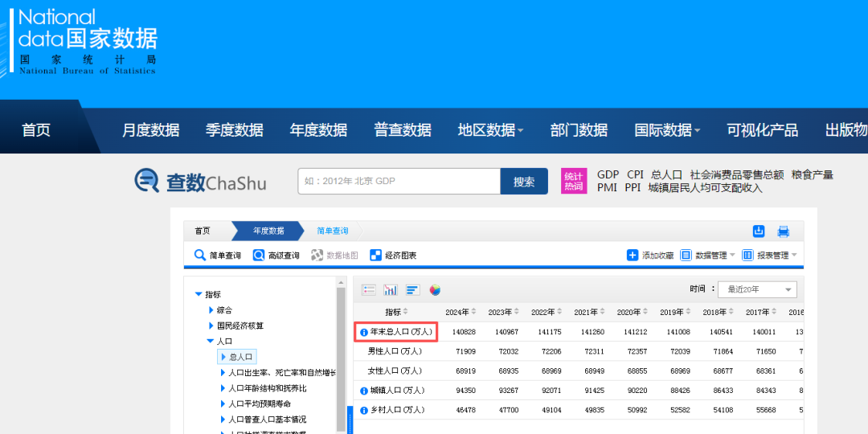
Task: Open 国际数据 navigation dropdown
Action: [667, 130]
